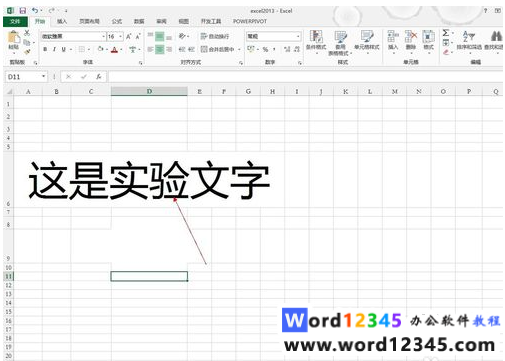Open the Name Box D11 dropdown arrow
The height and width of the screenshot is (361, 505).
[x=43, y=77]
